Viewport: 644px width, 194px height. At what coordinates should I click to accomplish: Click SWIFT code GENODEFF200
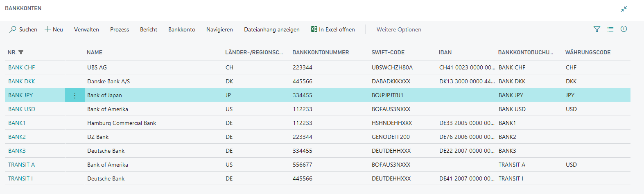pyautogui.click(x=391, y=137)
